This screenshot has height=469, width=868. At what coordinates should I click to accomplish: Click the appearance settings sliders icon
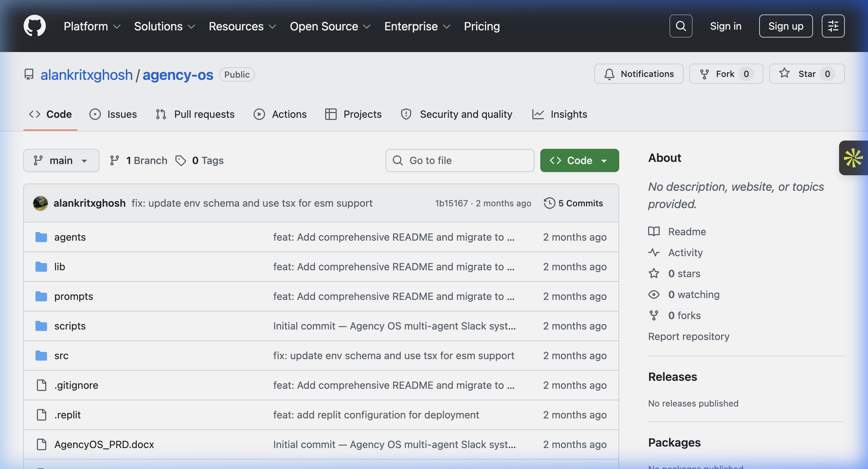pyautogui.click(x=833, y=26)
